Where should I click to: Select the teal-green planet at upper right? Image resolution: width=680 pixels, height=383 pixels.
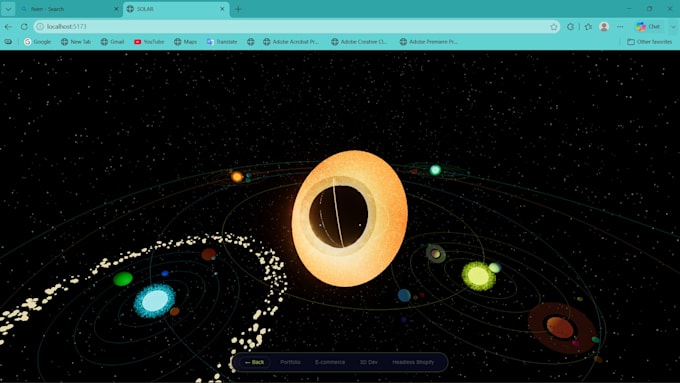[x=435, y=170]
